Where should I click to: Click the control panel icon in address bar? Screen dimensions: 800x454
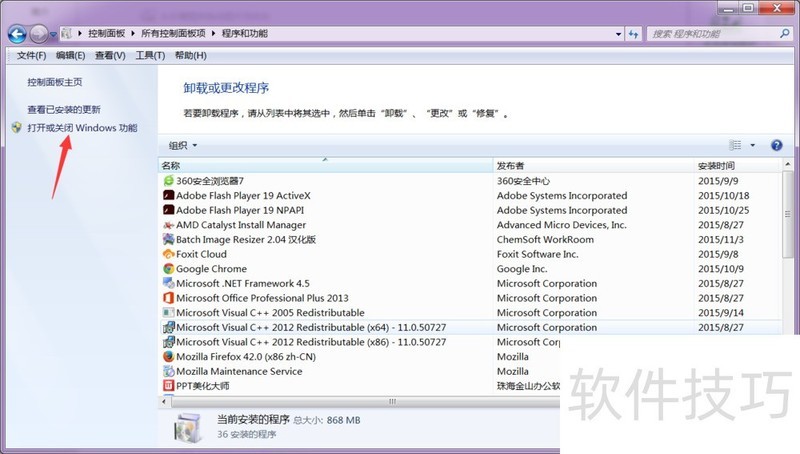(x=66, y=34)
